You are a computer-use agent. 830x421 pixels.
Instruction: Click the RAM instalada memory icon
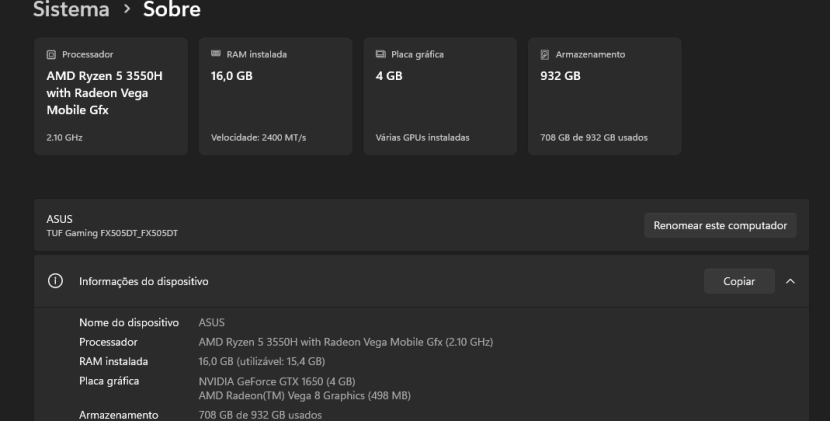(x=215, y=53)
